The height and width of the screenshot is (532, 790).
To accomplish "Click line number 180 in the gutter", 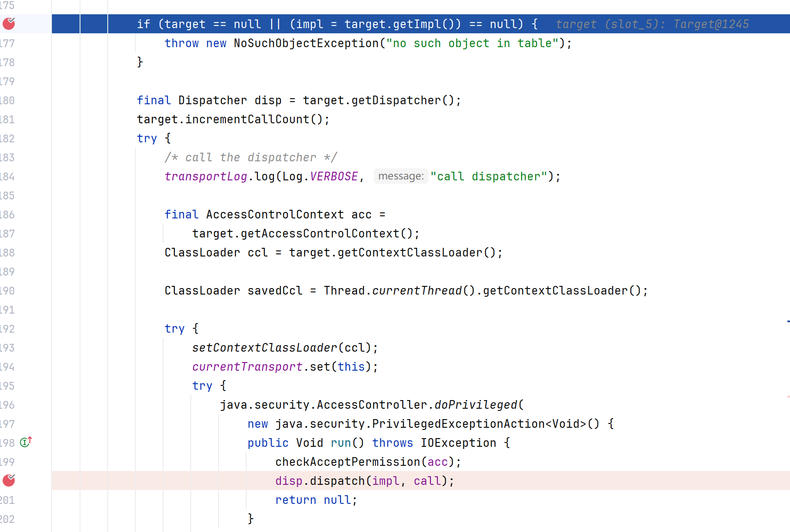I will [8, 100].
